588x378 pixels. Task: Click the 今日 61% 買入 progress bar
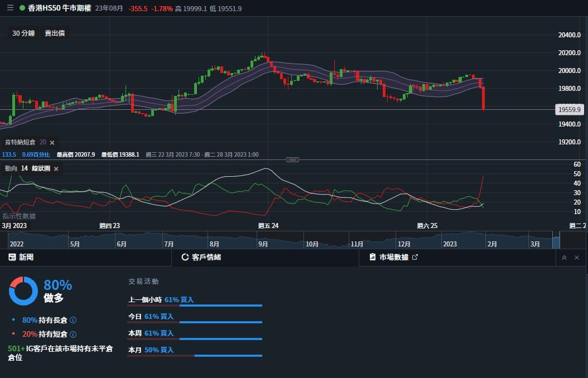[194, 322]
